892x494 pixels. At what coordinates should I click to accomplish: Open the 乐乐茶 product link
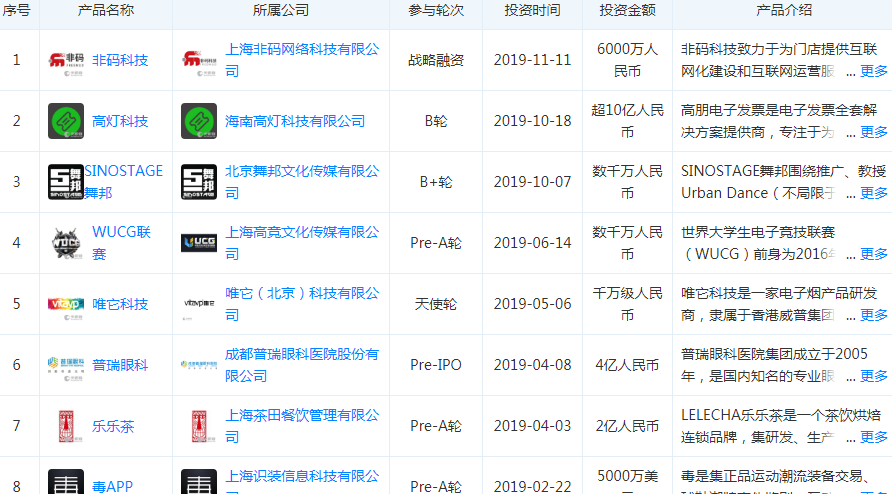coord(113,426)
